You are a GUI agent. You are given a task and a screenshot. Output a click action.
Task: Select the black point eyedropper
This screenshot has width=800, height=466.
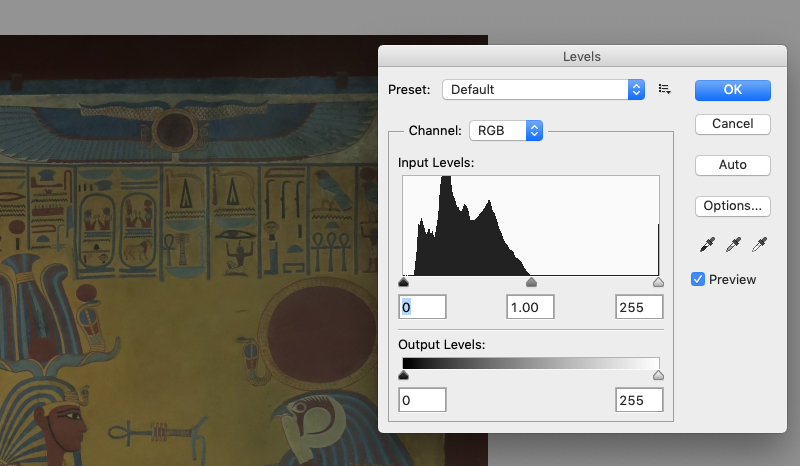pyautogui.click(x=707, y=245)
